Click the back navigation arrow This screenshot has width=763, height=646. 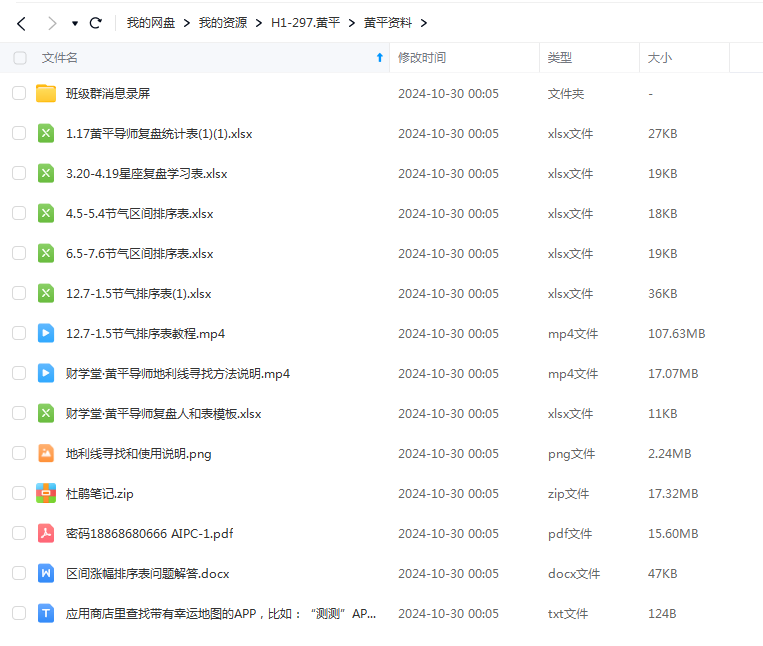(x=21, y=23)
